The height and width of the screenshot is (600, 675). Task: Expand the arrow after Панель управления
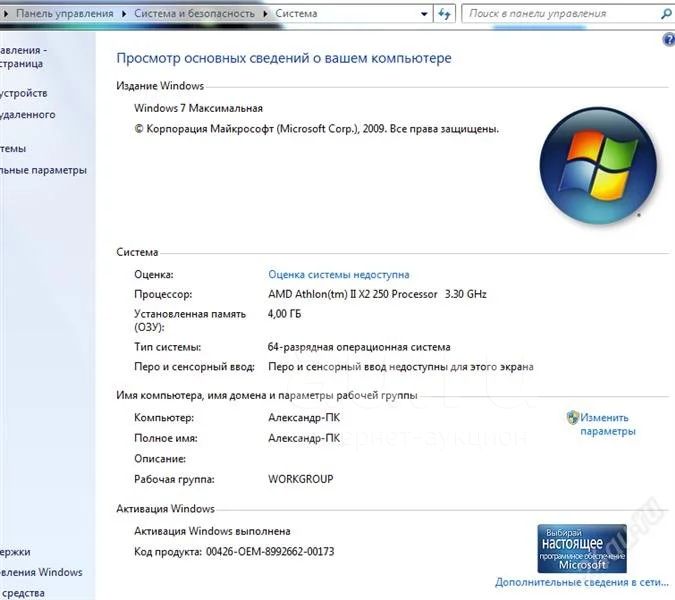(x=124, y=14)
